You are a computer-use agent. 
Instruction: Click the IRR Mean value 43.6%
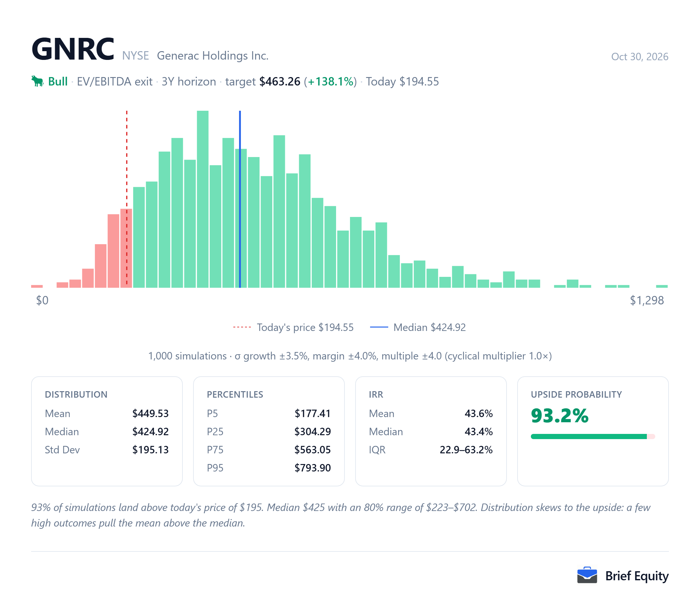tap(479, 413)
